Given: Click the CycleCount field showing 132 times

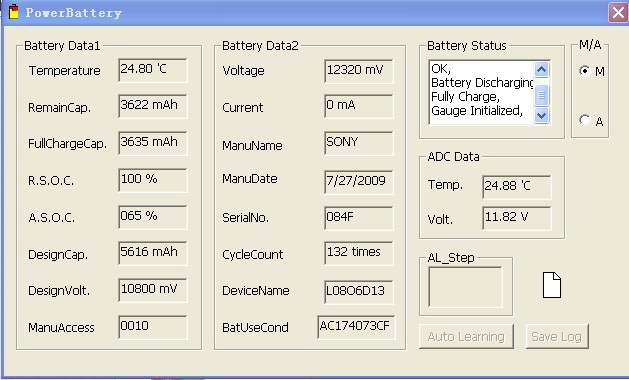Looking at the screenshot, I should pos(359,253).
